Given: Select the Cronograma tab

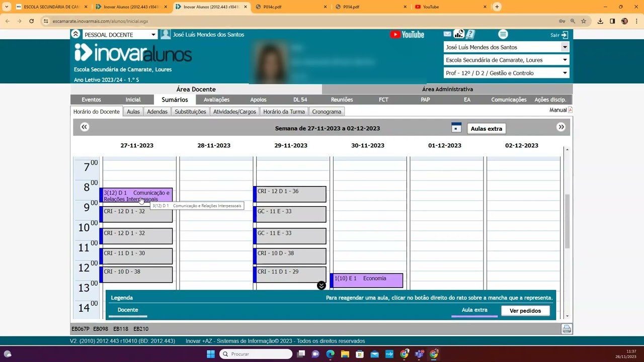Looking at the screenshot, I should [327, 112].
